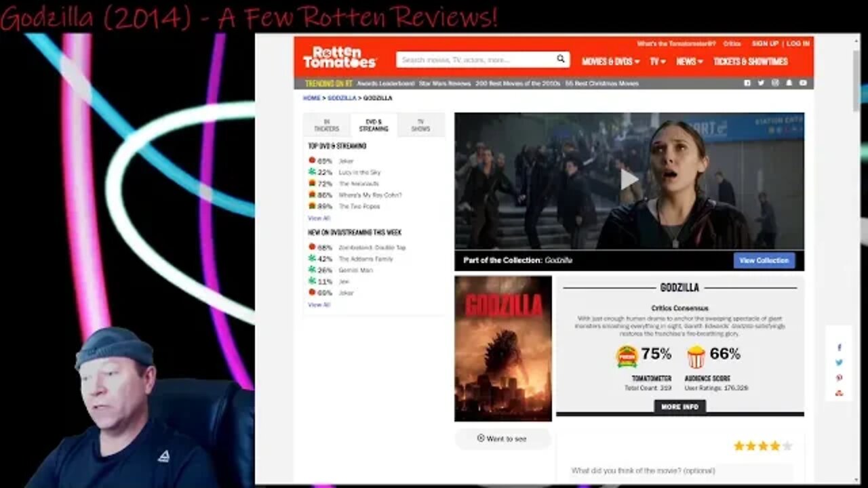868x488 pixels.
Task: Go to Home breadcrumb link
Action: tap(311, 98)
